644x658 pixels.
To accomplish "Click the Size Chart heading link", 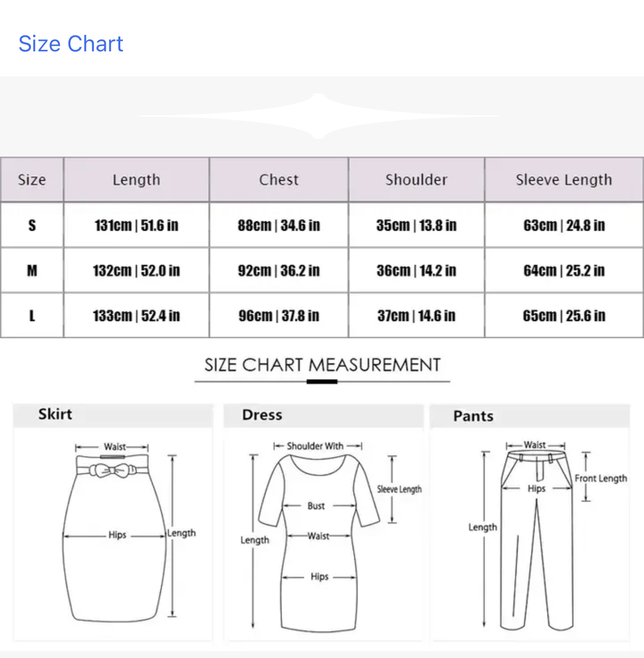I will pyautogui.click(x=71, y=44).
